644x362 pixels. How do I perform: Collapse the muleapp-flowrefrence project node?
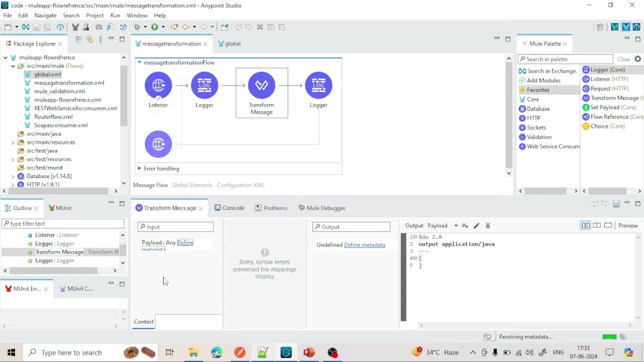click(5, 57)
